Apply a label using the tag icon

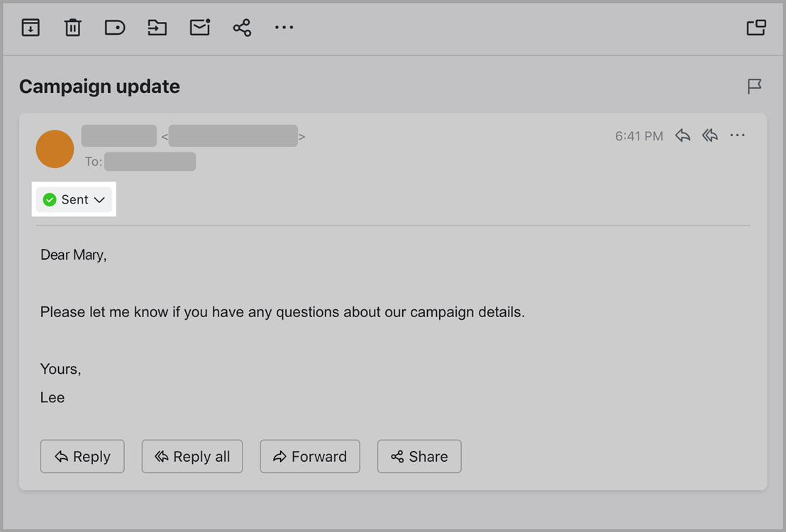(115, 27)
